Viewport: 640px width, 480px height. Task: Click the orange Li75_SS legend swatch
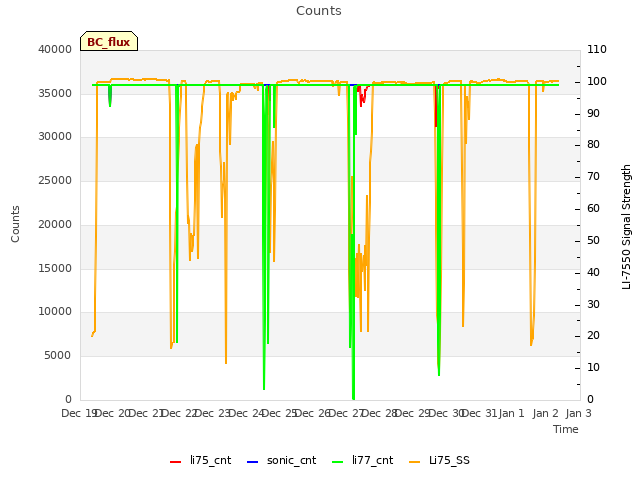[415, 462]
